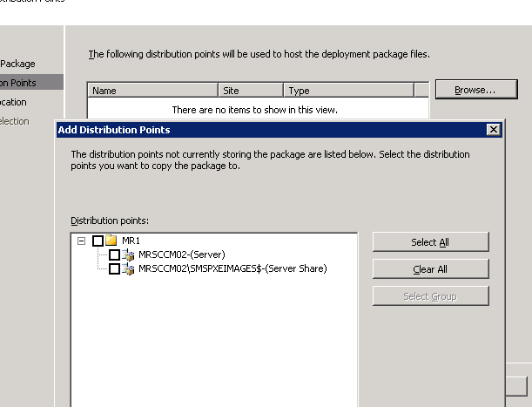The image size is (532, 407).
Task: Select the MR1 tree label
Action: (131, 241)
